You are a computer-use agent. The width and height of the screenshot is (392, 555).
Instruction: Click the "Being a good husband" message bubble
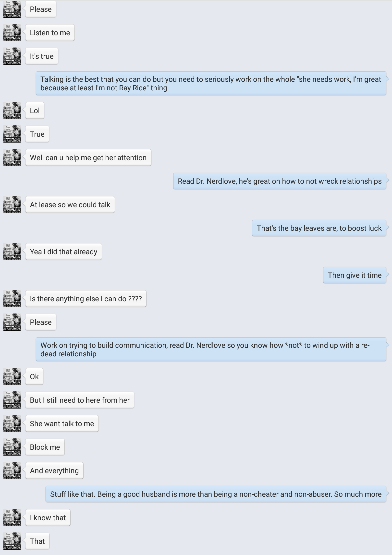216,494
